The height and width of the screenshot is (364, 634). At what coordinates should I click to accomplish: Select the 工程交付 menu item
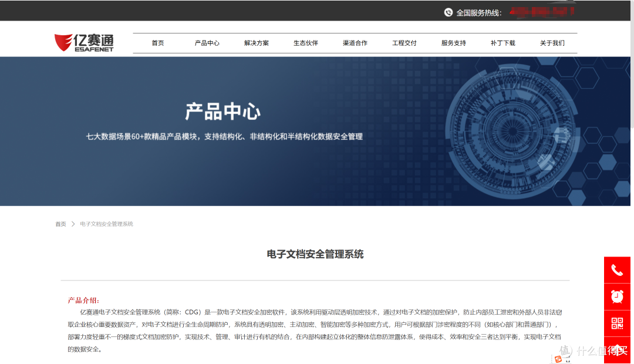tap(404, 43)
